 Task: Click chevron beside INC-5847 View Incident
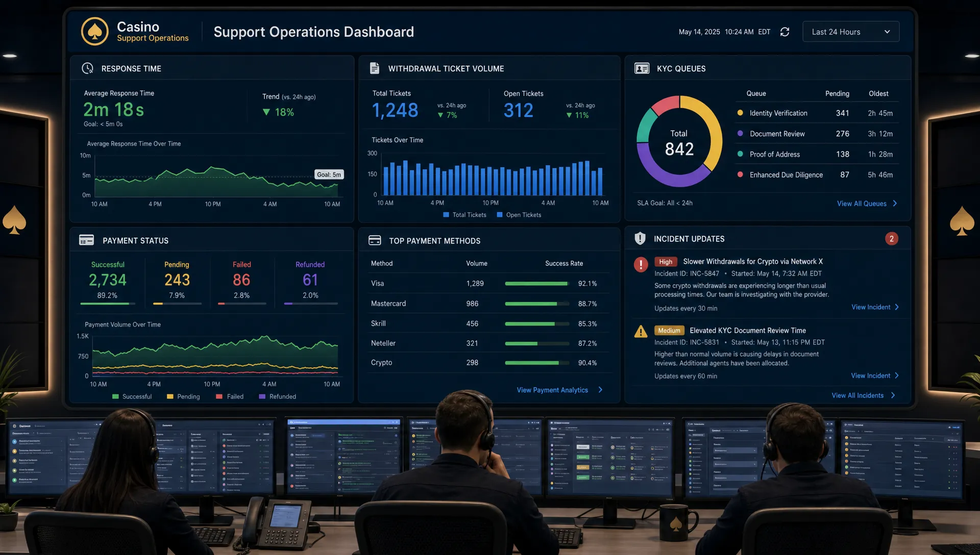[x=897, y=307]
